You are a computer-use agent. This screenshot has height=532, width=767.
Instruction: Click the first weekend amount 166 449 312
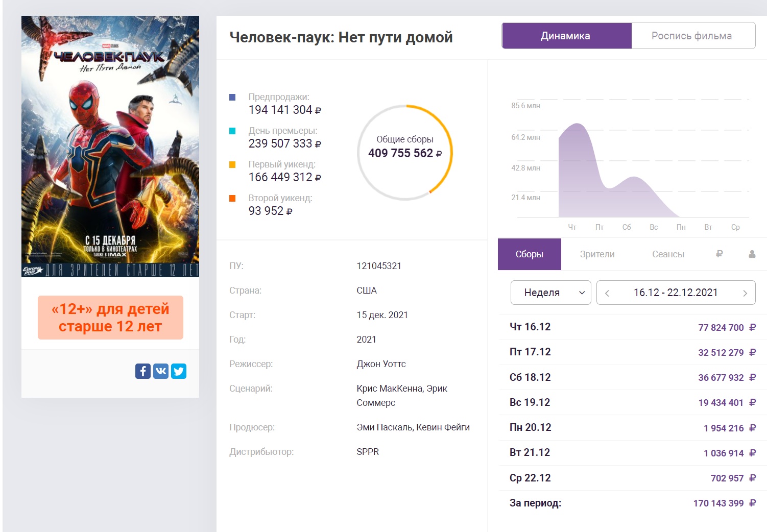[x=280, y=177]
